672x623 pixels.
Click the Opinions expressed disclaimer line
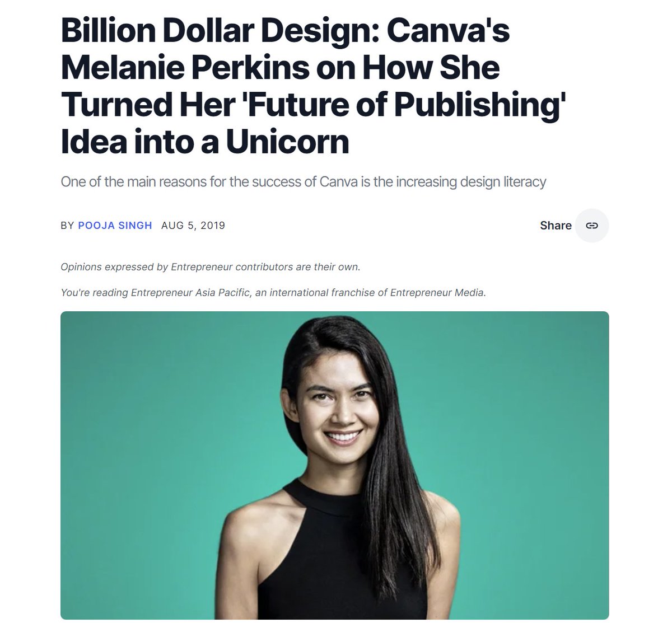pyautogui.click(x=210, y=267)
